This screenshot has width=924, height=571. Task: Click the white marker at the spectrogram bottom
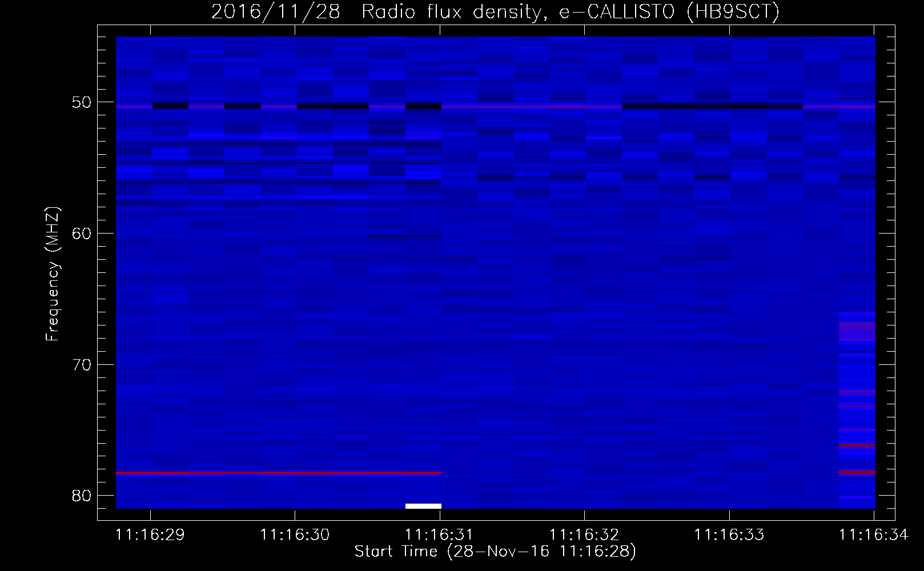tap(423, 506)
